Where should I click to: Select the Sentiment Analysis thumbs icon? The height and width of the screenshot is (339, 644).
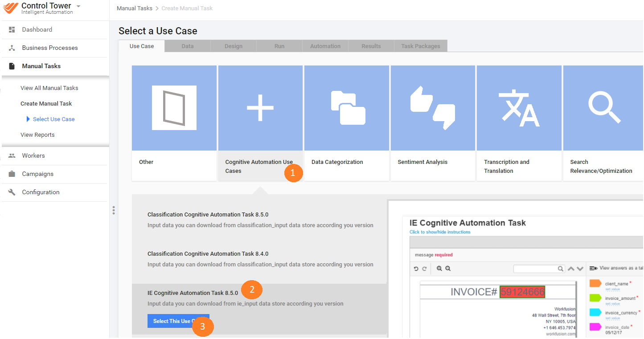tap(433, 108)
